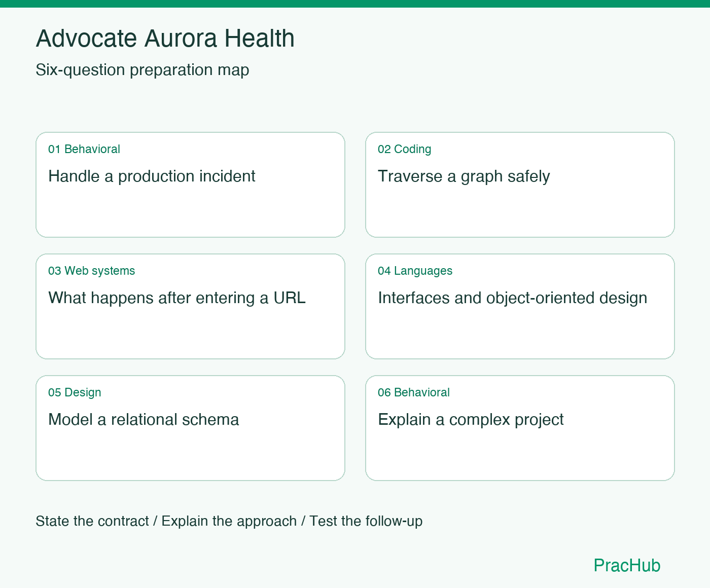Click the Advocate Aurora Health title

click(x=165, y=39)
